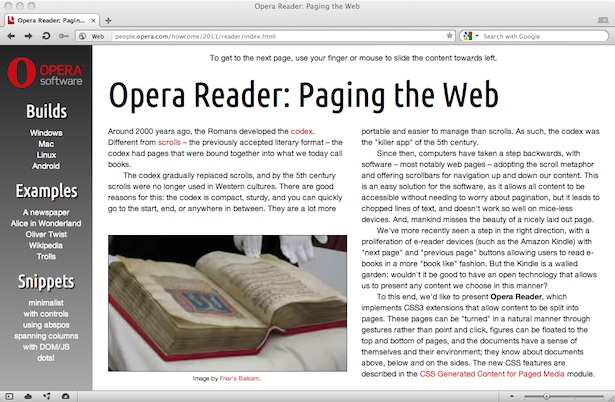Open the Android build link
The width and height of the screenshot is (615, 402).
pos(46,166)
